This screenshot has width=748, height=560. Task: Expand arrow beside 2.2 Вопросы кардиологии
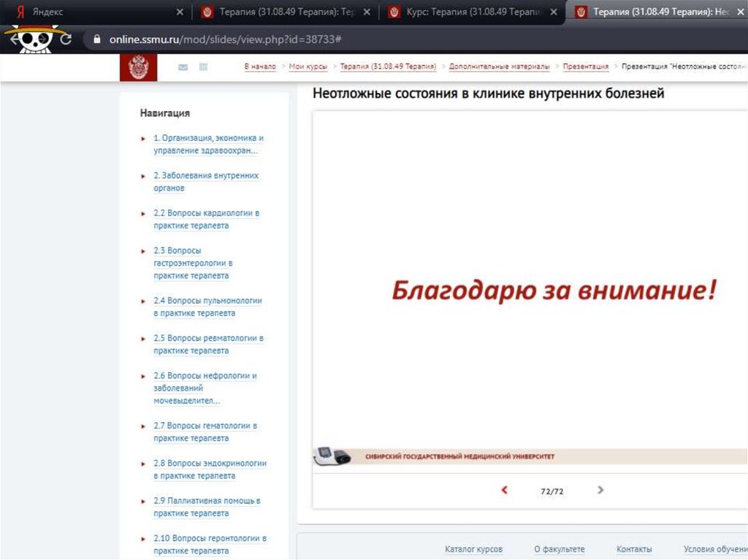tap(143, 214)
